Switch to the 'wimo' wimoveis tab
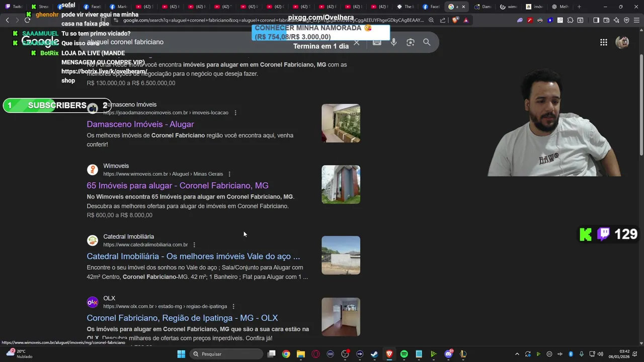Image resolution: width=644 pixels, height=362 pixels. [x=509, y=7]
